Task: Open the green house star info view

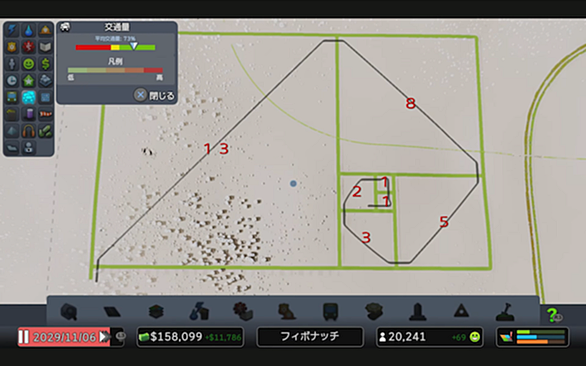Action: click(x=29, y=80)
